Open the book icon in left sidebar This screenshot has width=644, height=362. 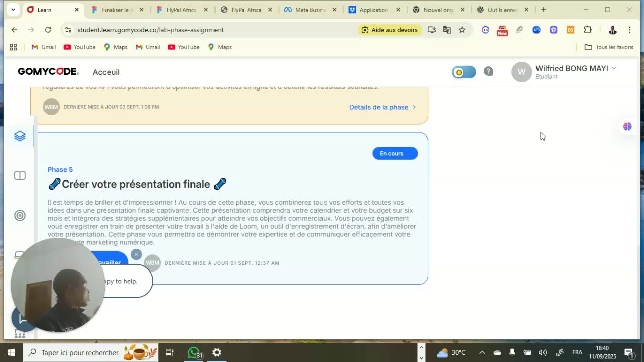(x=20, y=176)
